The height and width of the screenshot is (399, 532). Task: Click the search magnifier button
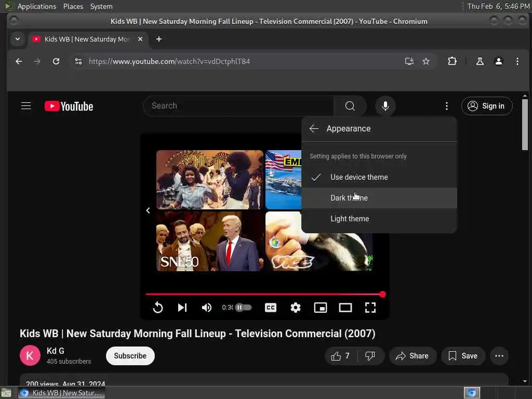pos(350,106)
